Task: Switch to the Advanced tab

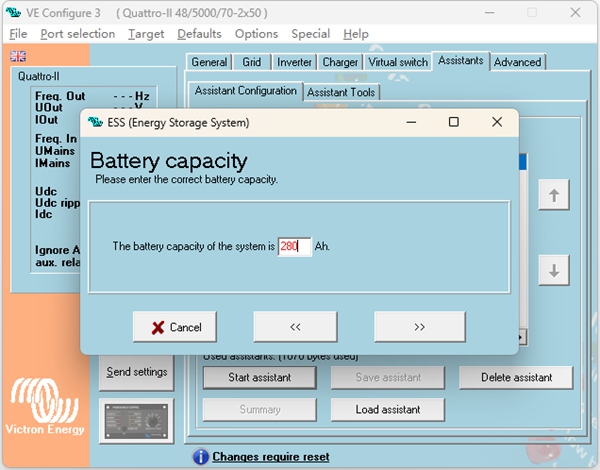Action: (x=518, y=62)
